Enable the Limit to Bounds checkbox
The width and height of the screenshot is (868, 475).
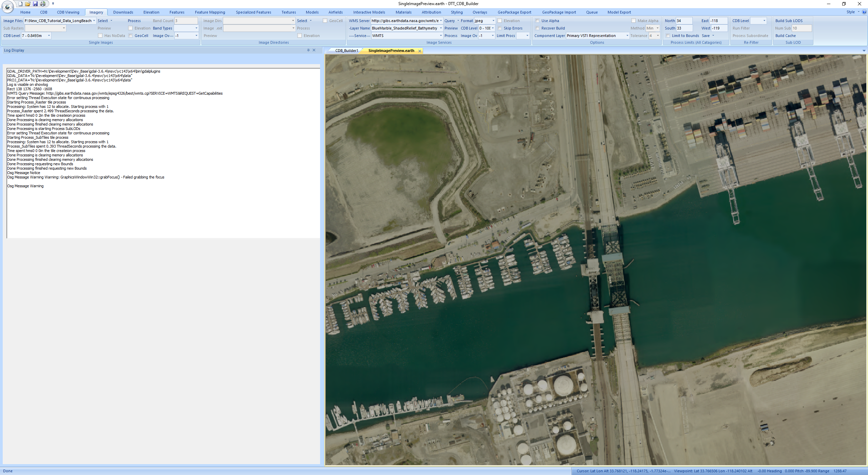click(x=668, y=36)
